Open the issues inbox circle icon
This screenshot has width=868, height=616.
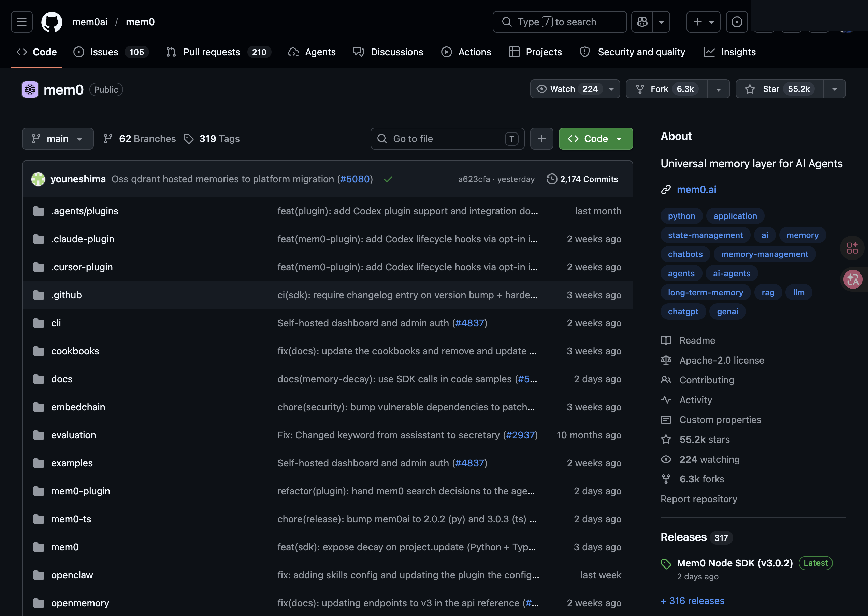[737, 22]
